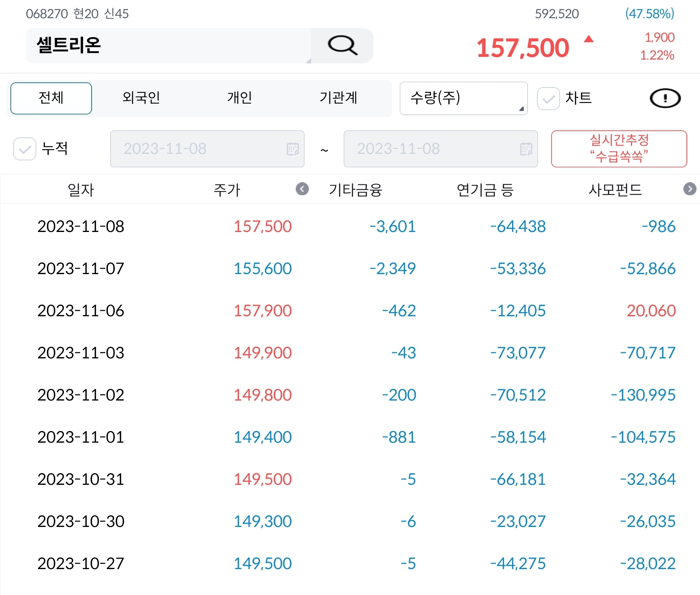The image size is (700, 595).
Task: Select the 2023-10-31 date row
Action: click(81, 479)
